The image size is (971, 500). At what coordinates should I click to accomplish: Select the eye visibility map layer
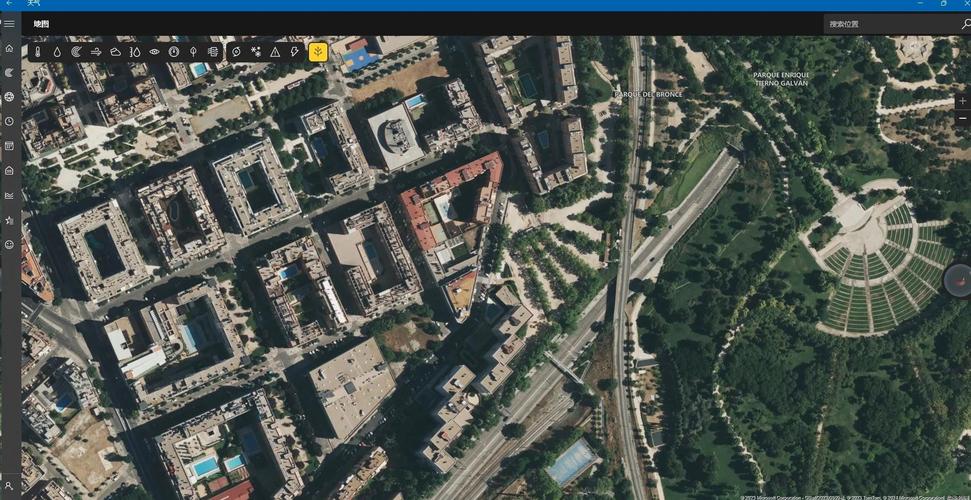[x=154, y=52]
